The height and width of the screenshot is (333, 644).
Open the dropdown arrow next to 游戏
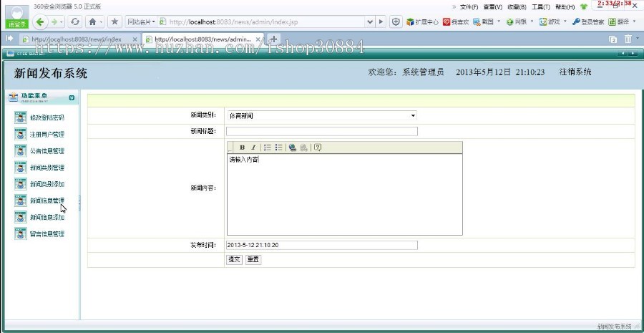click(565, 21)
